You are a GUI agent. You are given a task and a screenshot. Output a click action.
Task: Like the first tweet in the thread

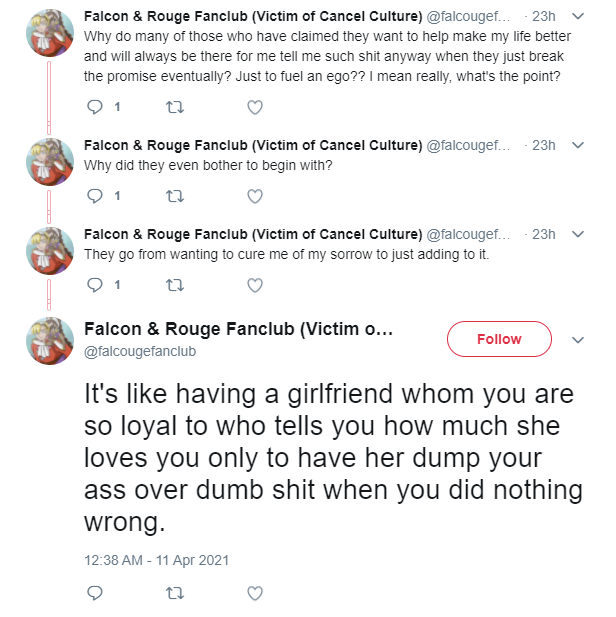[x=255, y=107]
